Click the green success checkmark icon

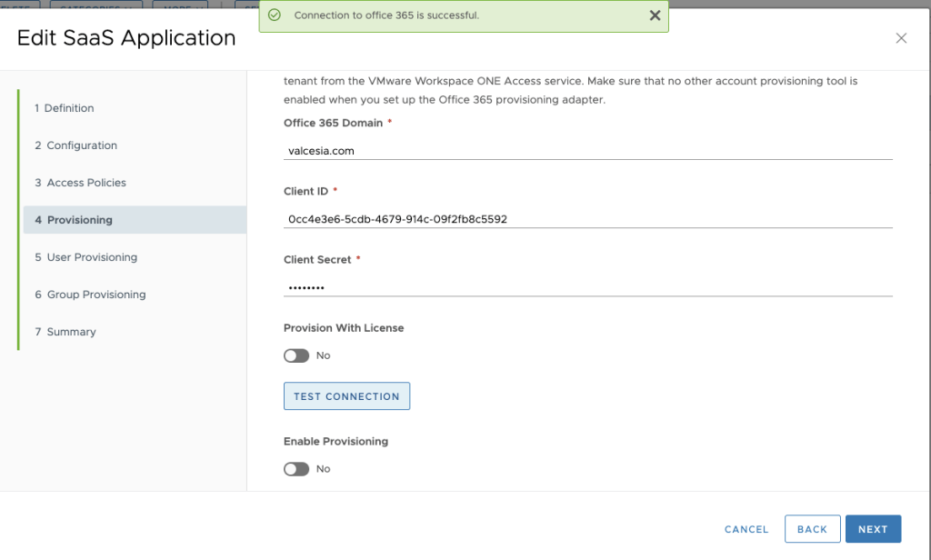point(275,15)
